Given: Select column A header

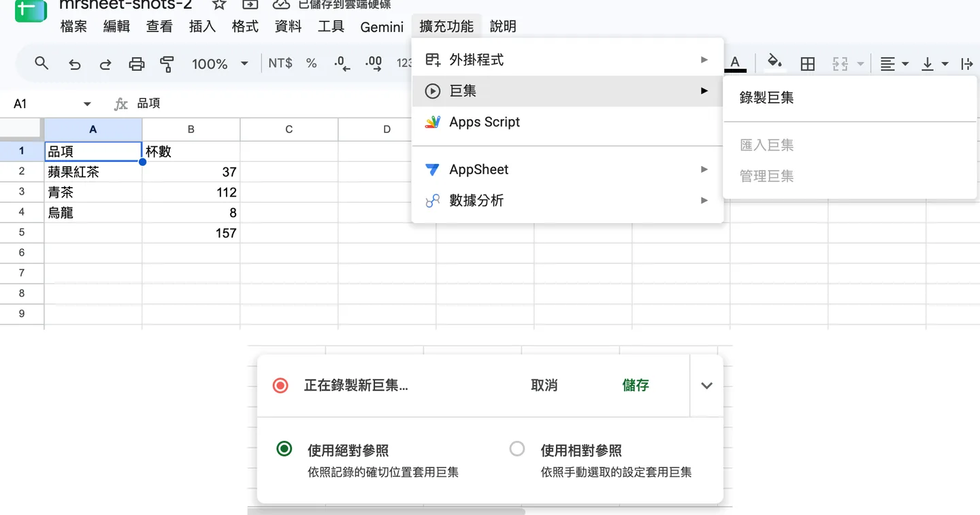Looking at the screenshot, I should 93,129.
